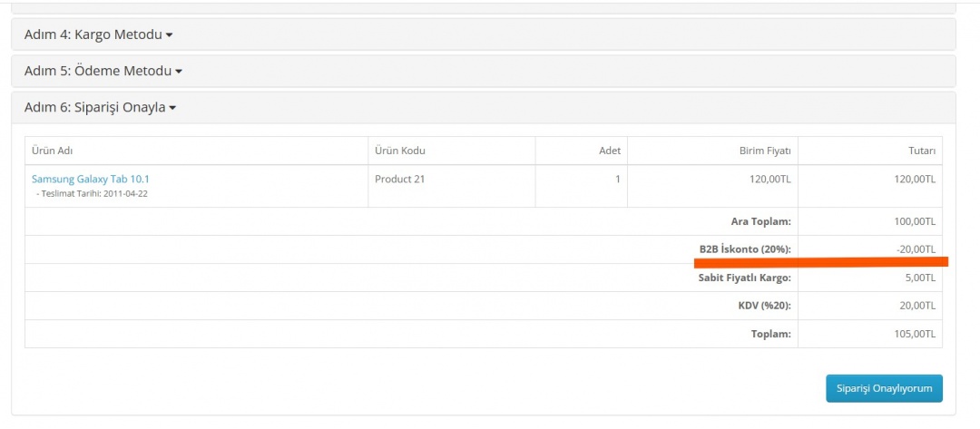Click the Ürün Kodu column header

tap(399, 151)
